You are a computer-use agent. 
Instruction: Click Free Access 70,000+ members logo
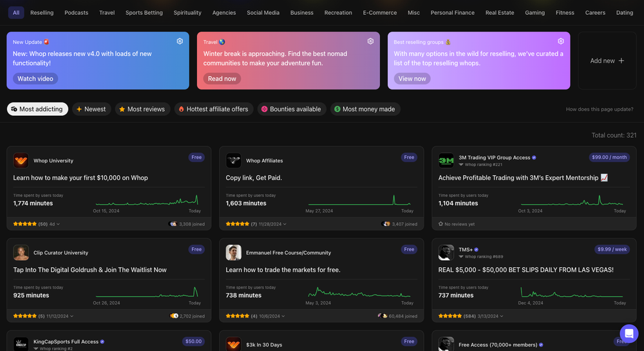pyautogui.click(x=446, y=344)
